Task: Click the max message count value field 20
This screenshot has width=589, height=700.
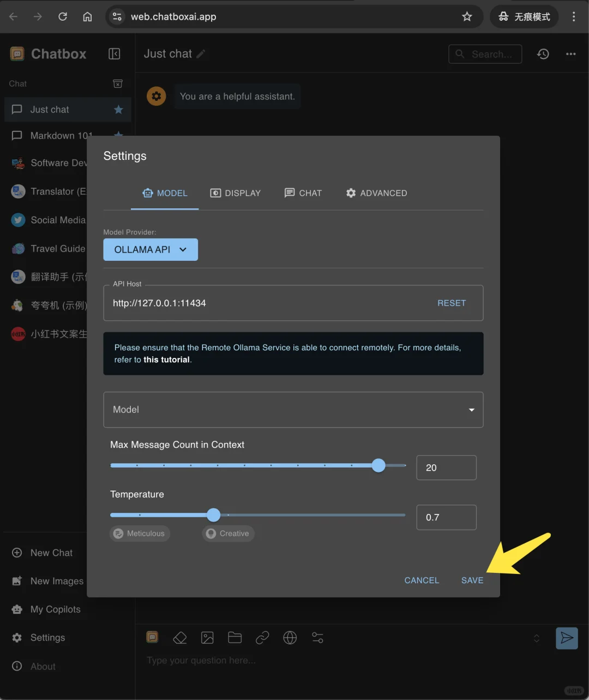Action: [x=446, y=468]
